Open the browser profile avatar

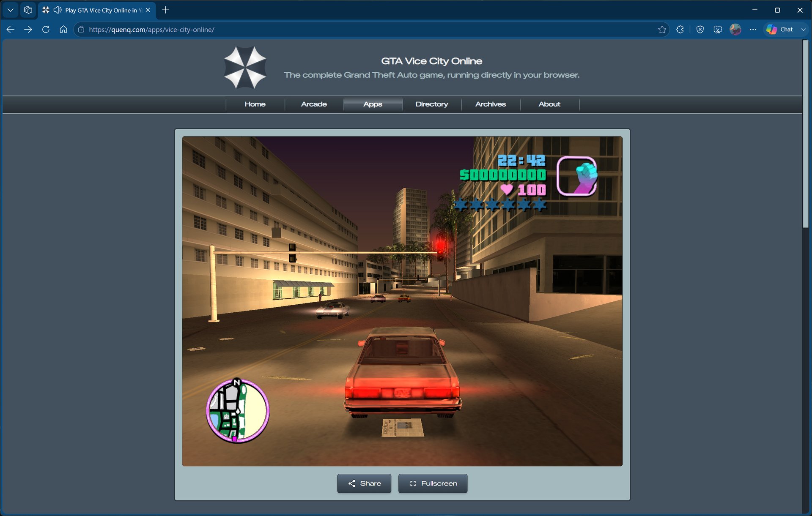(x=735, y=30)
